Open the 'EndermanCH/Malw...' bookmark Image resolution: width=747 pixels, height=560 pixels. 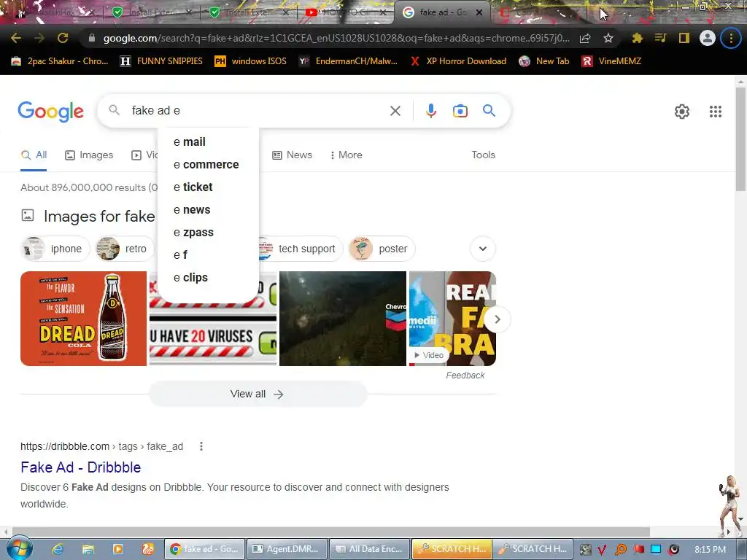348,61
